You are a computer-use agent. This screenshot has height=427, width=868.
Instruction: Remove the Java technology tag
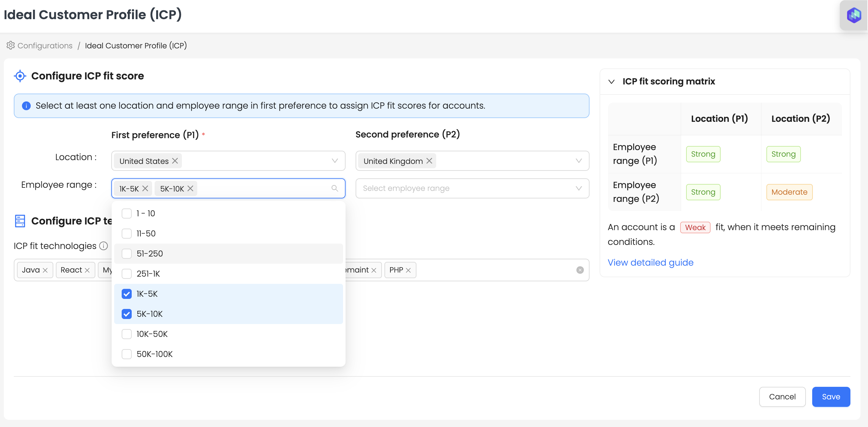tap(45, 270)
